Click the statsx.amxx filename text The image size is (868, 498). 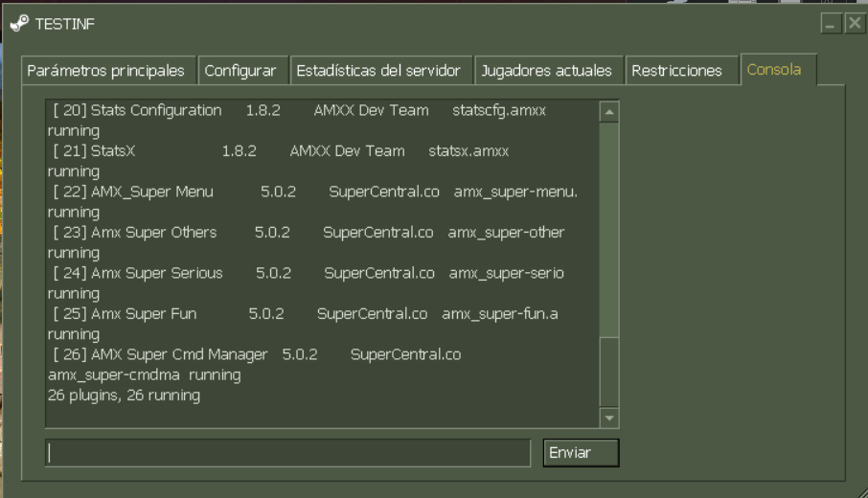(x=468, y=151)
